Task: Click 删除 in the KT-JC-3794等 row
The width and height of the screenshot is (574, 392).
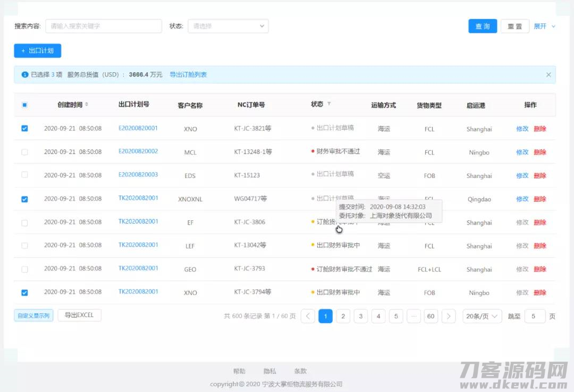Action: point(540,293)
